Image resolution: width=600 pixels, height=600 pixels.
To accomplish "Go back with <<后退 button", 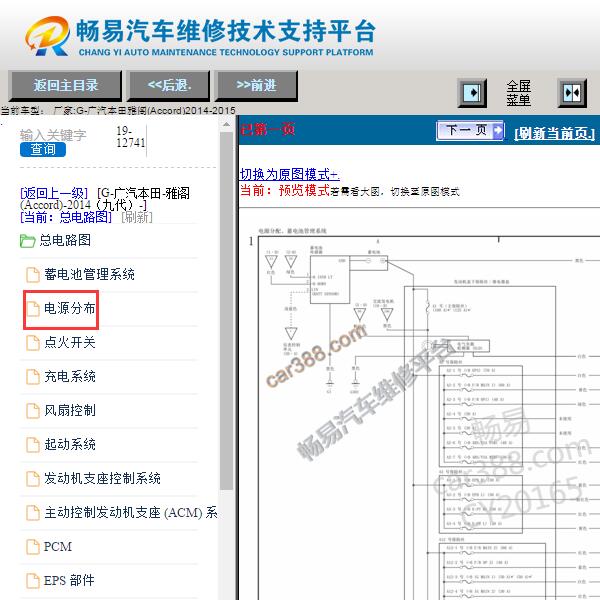I will [169, 85].
